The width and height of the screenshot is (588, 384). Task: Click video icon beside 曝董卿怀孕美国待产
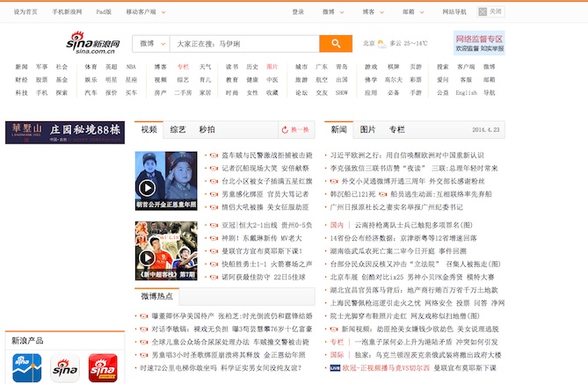click(144, 316)
